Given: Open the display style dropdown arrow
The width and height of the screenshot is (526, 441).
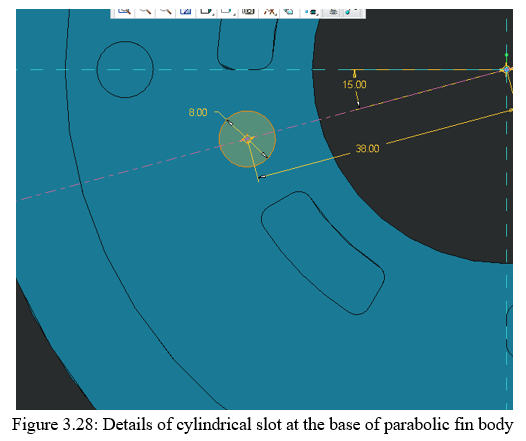Looking at the screenshot, I should [x=213, y=14].
